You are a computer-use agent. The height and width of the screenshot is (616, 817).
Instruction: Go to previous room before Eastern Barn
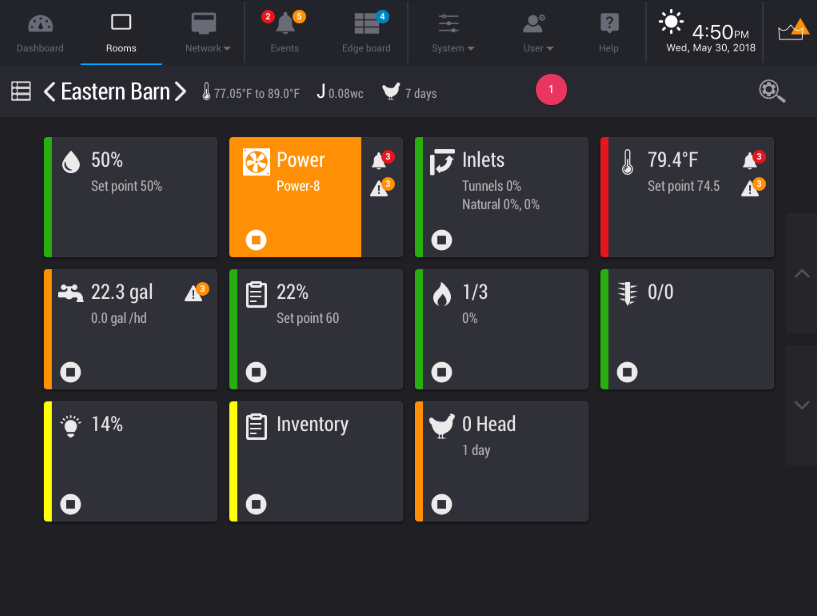(x=49, y=92)
